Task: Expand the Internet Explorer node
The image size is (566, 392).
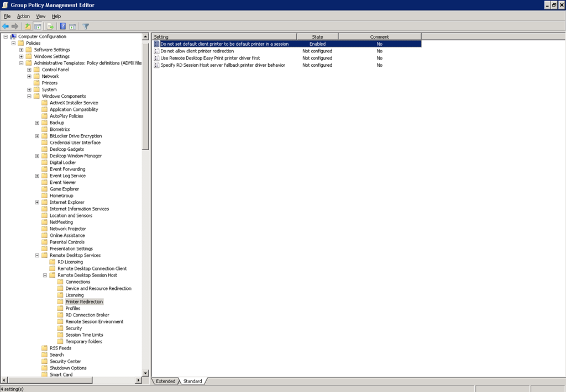Action: pyautogui.click(x=37, y=202)
